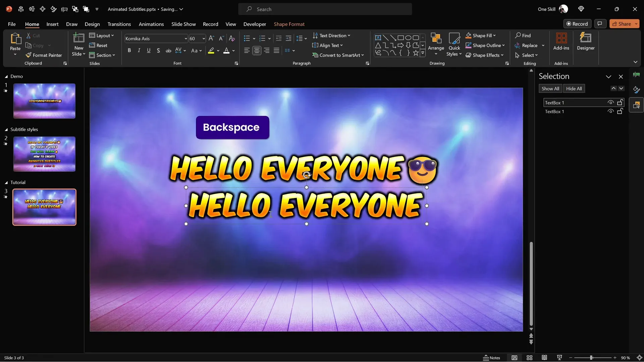Open the Text Direction dropdown
The width and height of the screenshot is (644, 362).
tap(331, 36)
